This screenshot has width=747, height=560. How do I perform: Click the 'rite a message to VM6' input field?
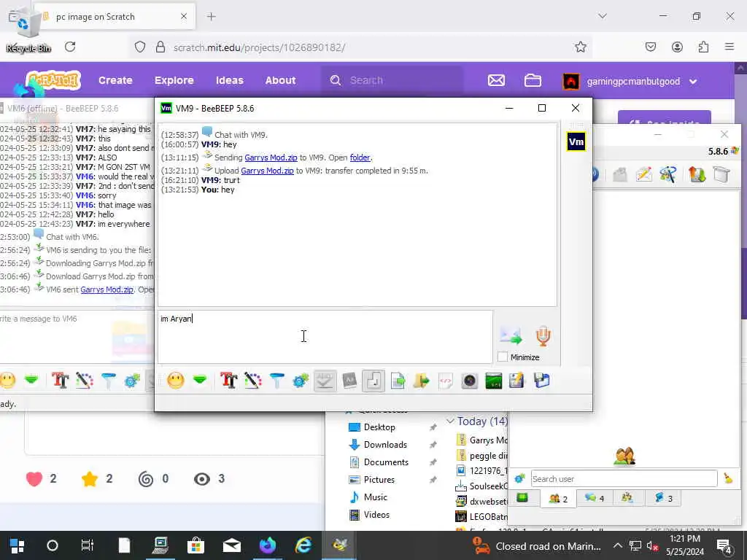pyautogui.click(x=76, y=337)
